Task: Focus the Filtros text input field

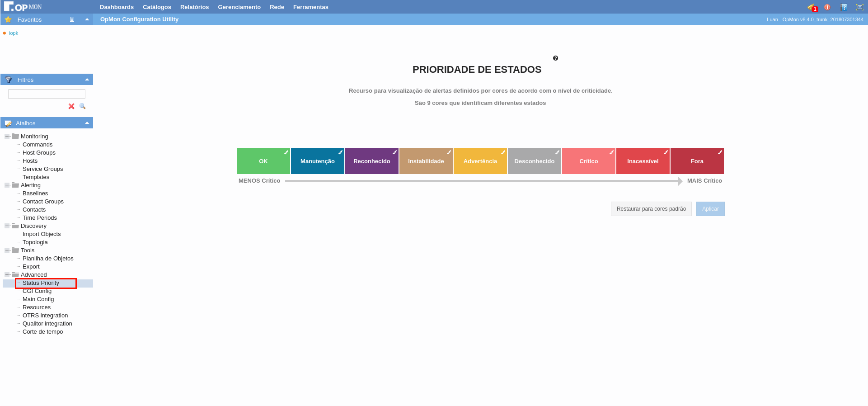Action: pyautogui.click(x=47, y=94)
